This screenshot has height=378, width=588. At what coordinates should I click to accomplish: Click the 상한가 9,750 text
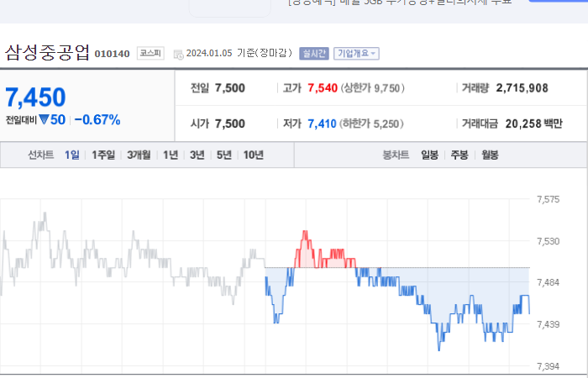[x=372, y=88]
